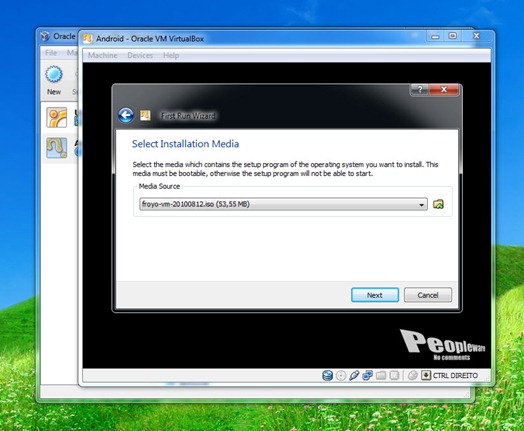Screen dimensions: 524x431
Task: Click First Run Wizard small icon
Action: pos(145,115)
